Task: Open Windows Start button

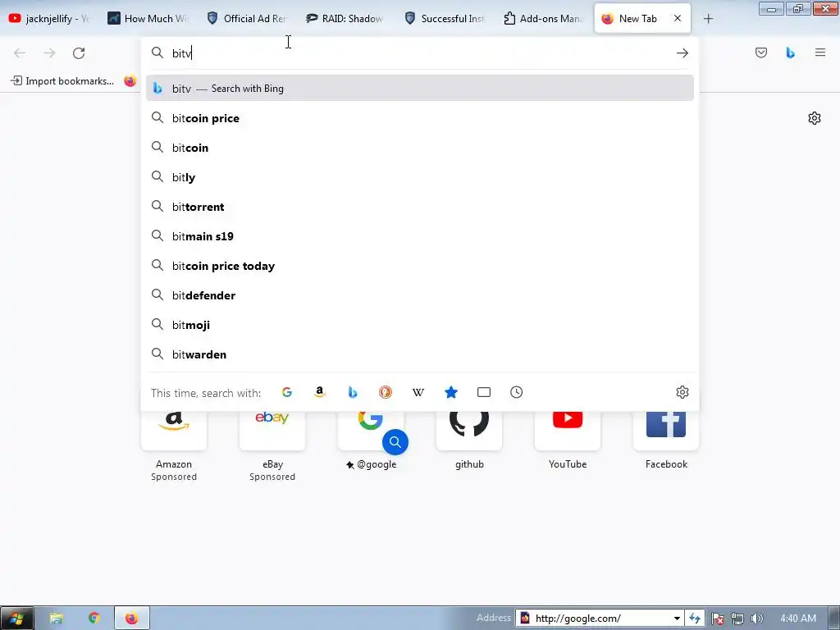Action: point(16,619)
